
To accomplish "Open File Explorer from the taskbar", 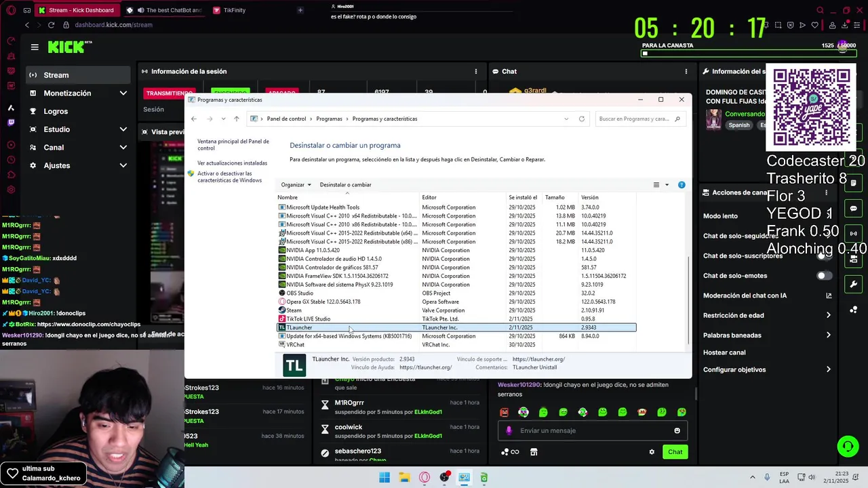I will tap(404, 477).
